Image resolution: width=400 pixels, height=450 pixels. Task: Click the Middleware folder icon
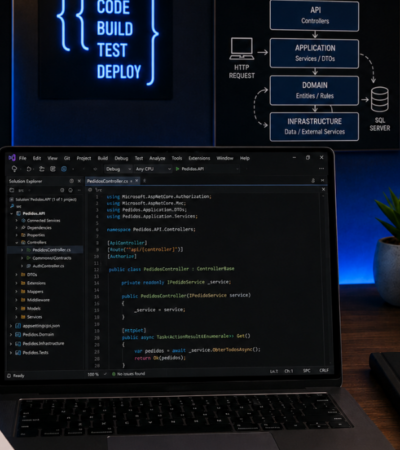point(23,300)
